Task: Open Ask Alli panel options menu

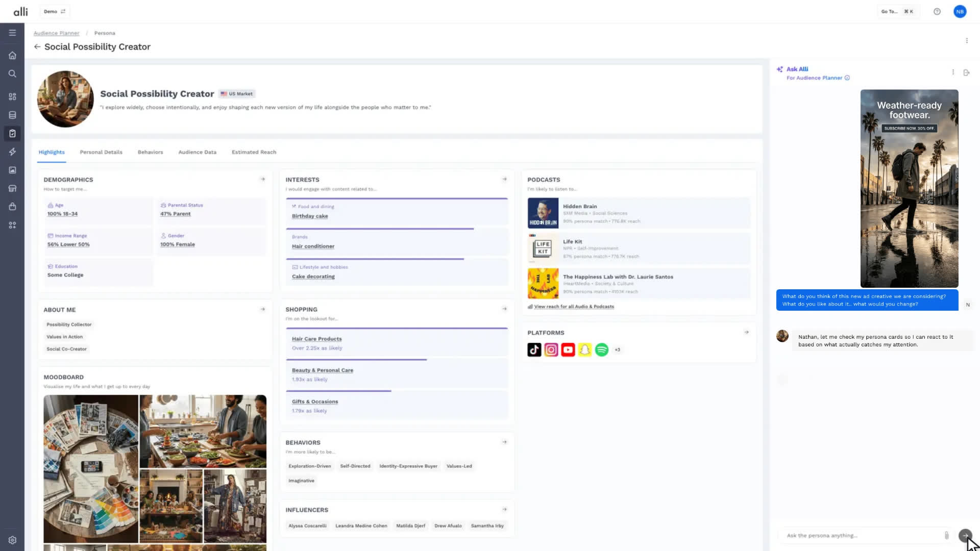Action: 953,72
